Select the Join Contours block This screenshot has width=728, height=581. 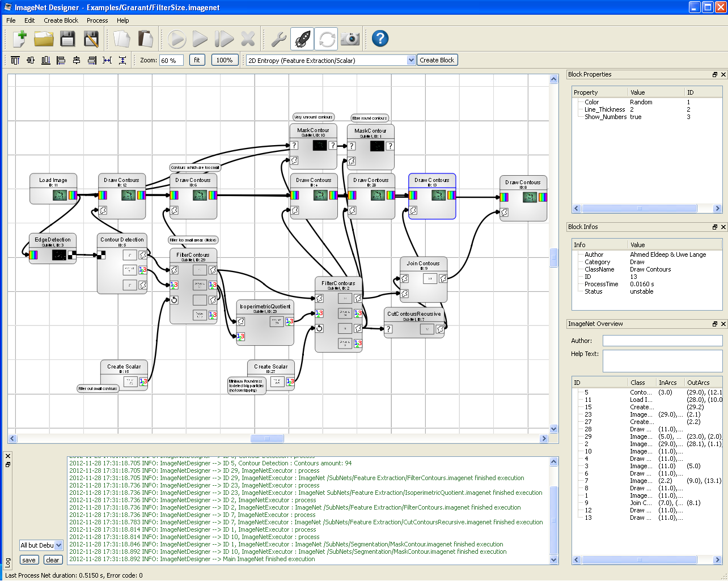[x=423, y=279]
